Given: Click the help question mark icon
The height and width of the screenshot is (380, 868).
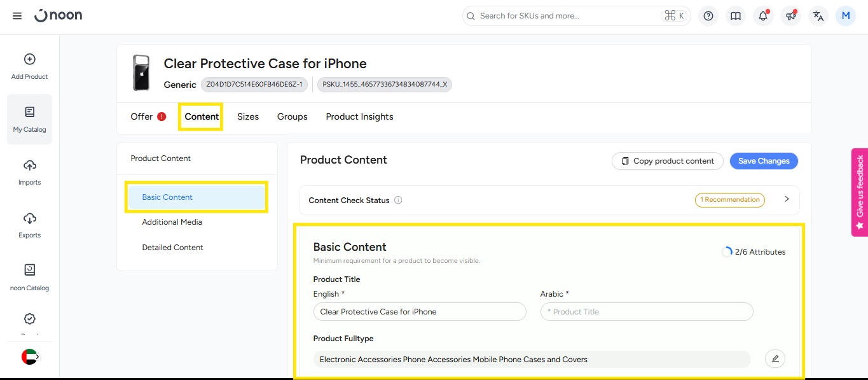Looking at the screenshot, I should pos(708,16).
